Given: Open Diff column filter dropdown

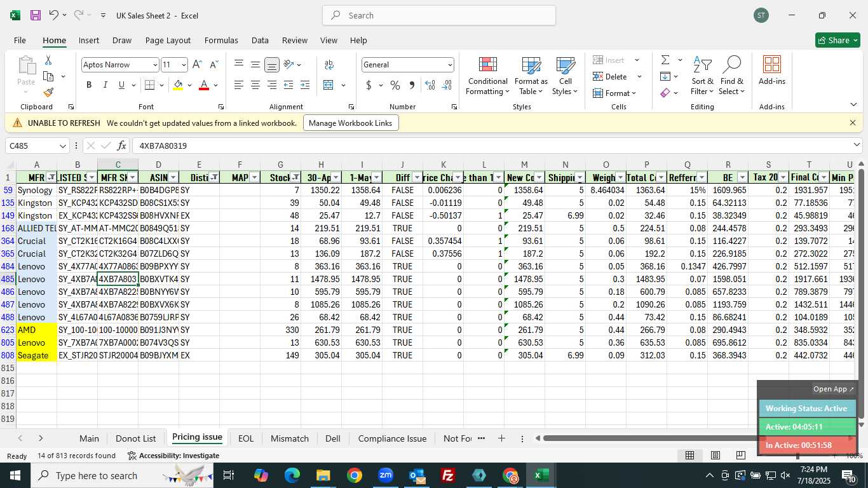Looking at the screenshot, I should click(x=417, y=177).
